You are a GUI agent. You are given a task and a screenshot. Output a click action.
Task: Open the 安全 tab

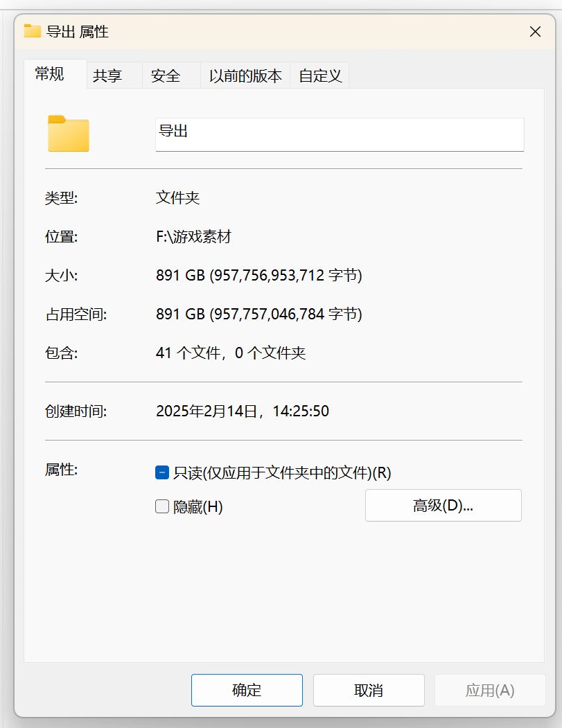166,76
